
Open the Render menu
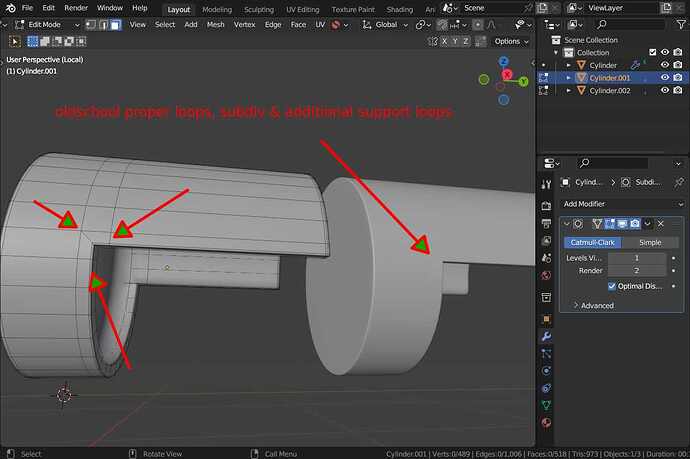76,8
